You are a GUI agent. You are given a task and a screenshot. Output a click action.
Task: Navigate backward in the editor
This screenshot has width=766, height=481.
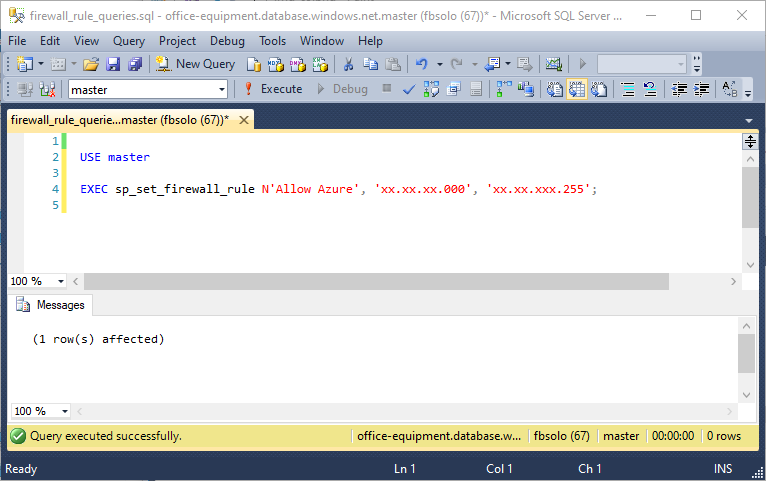click(x=492, y=64)
